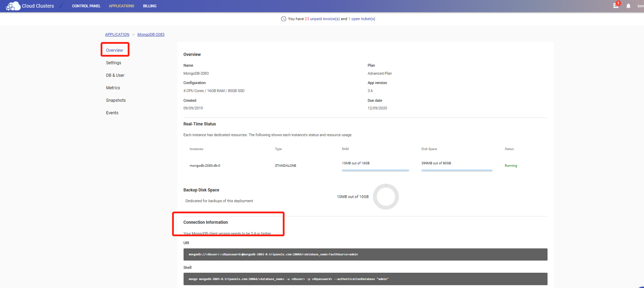Viewport: 644px width, 288px height.
Task: Click the 10MB out of 10GB text
Action: [353, 197]
